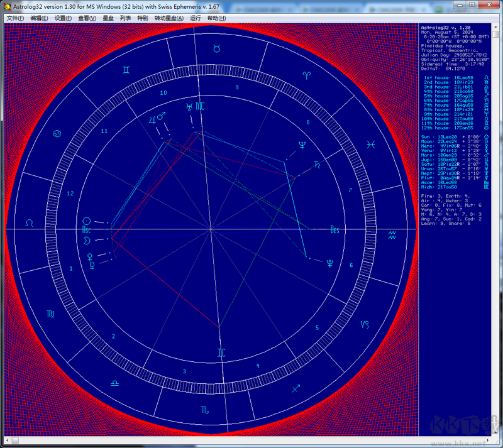Screen dimensions: 503x448
Task: Open the 设置(E) settings menu
Action: (62, 18)
